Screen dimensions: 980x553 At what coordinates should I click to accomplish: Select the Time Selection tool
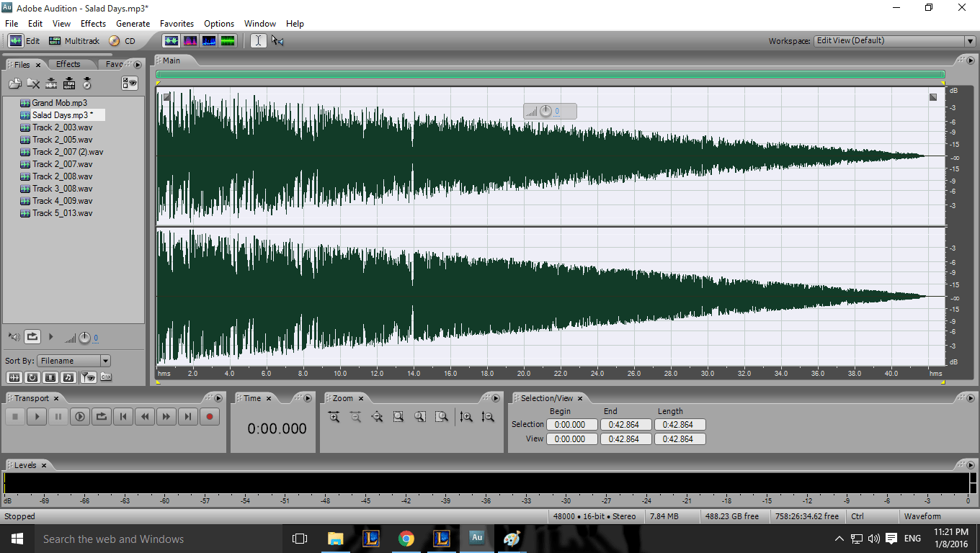(x=258, y=41)
